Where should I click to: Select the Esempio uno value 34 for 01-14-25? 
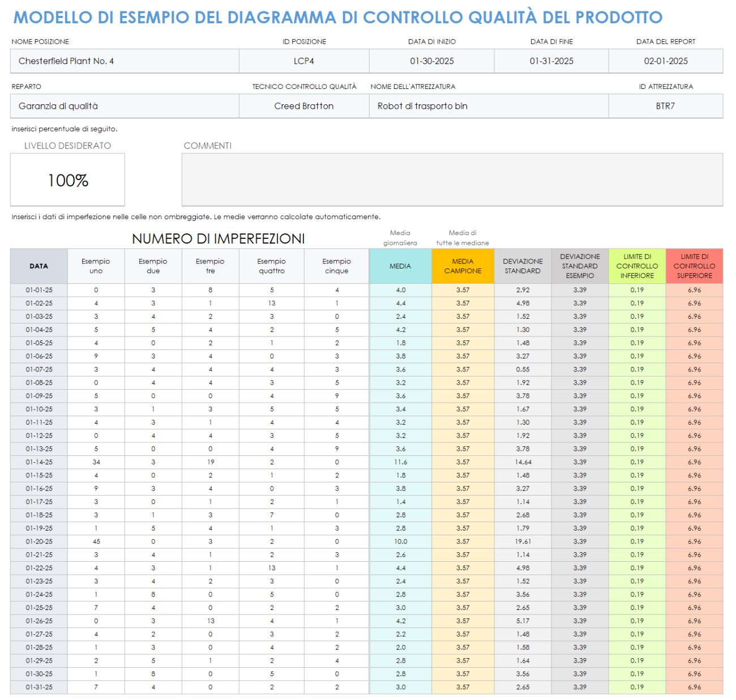[95, 462]
